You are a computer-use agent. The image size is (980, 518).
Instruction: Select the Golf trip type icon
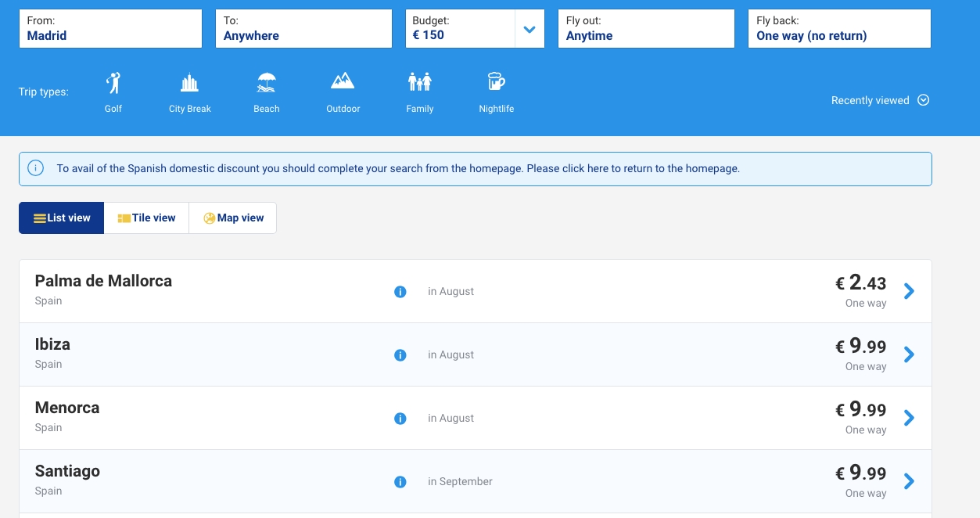pyautogui.click(x=113, y=83)
